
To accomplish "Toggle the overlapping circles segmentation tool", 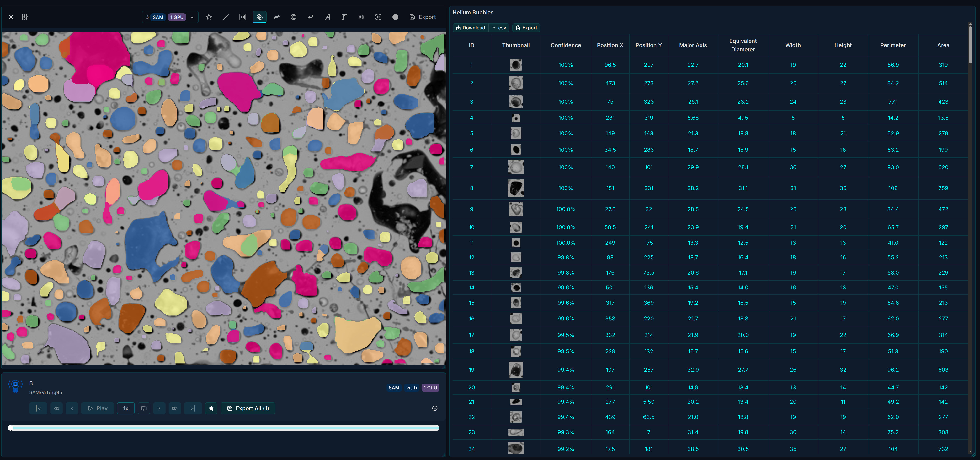I will point(259,17).
